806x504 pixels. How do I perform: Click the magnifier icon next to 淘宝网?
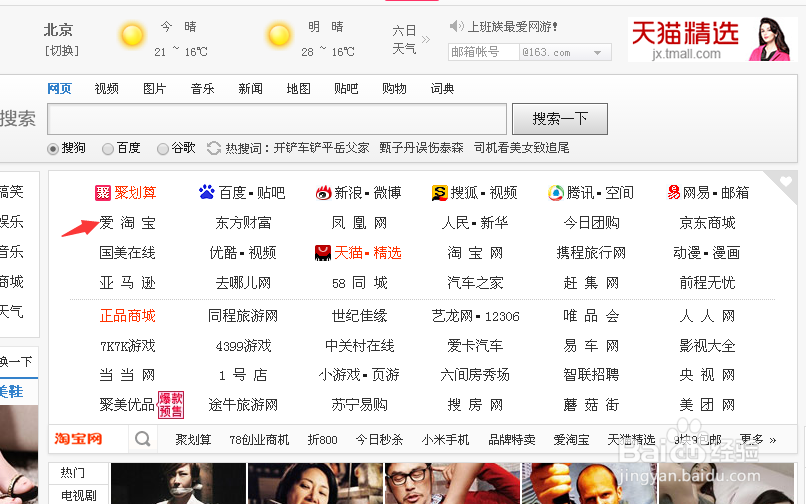pos(142,439)
